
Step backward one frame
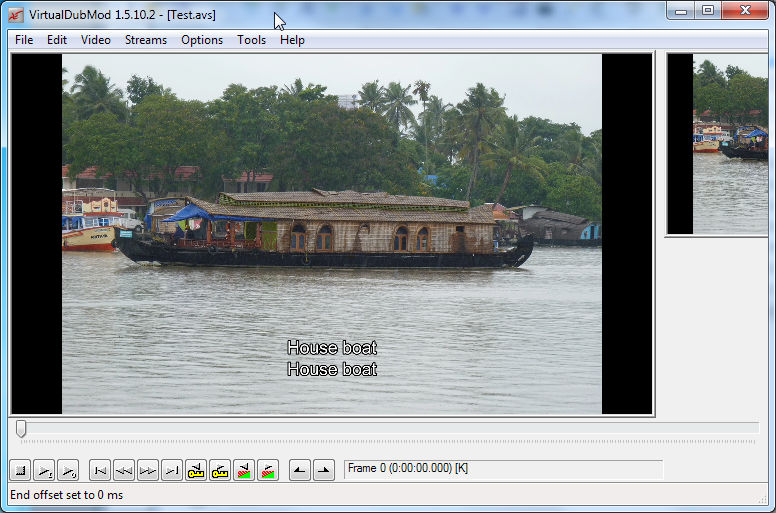124,470
